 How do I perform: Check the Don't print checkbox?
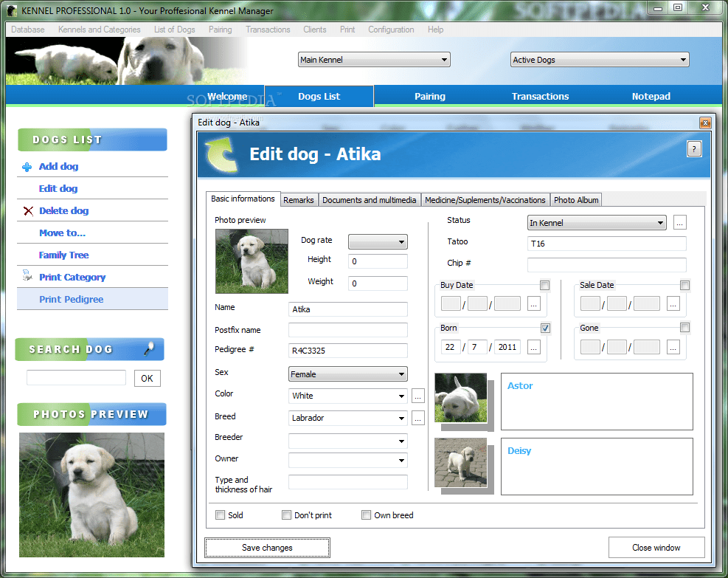pyautogui.click(x=286, y=515)
